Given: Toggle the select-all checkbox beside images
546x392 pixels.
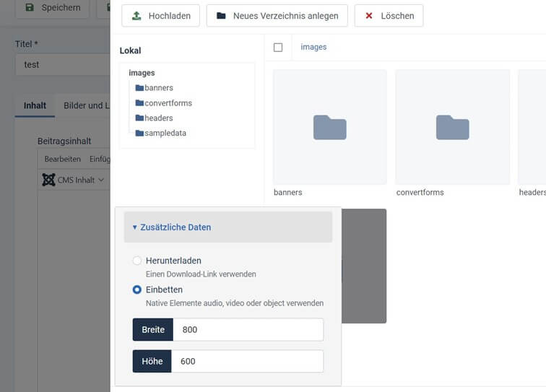Looking at the screenshot, I should [278, 48].
